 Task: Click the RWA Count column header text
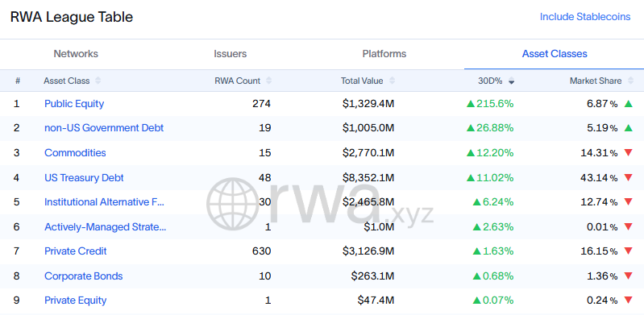tap(238, 81)
